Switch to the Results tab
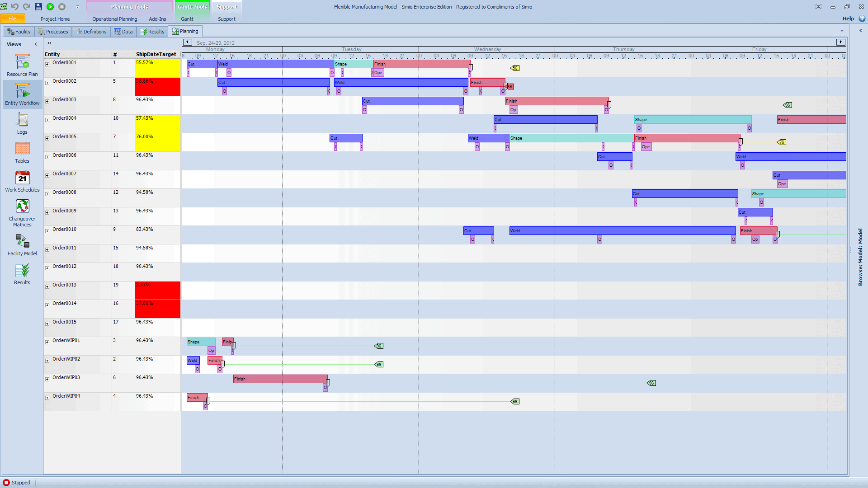Screen dimensions: 868x488 (152, 32)
